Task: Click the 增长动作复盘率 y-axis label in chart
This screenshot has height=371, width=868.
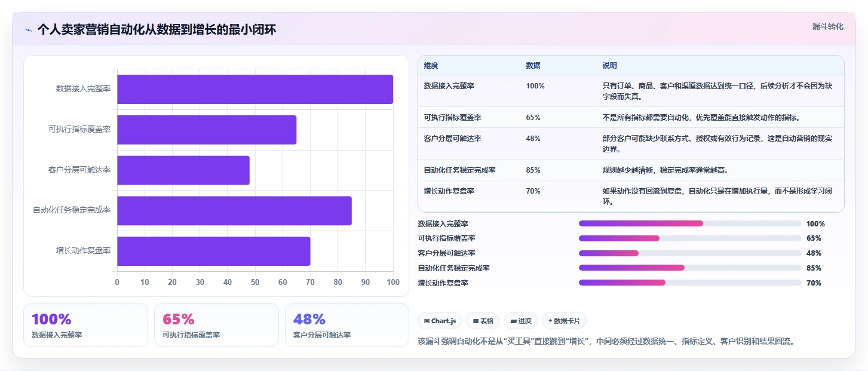Action: point(83,251)
